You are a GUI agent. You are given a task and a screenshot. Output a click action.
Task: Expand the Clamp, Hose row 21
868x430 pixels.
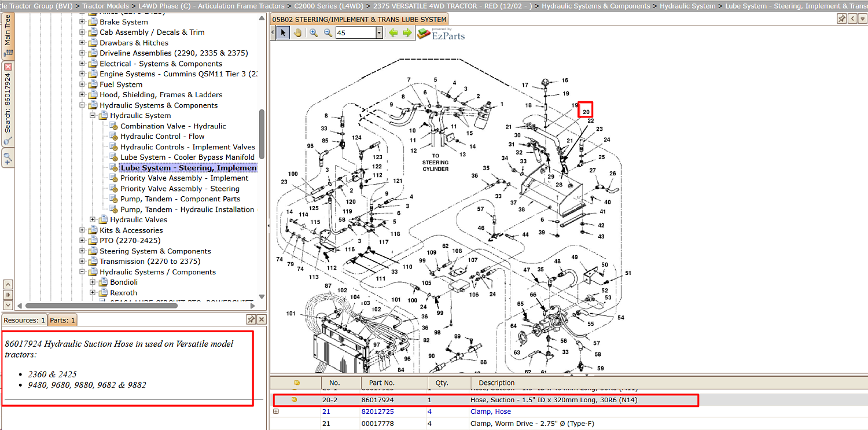[276, 411]
